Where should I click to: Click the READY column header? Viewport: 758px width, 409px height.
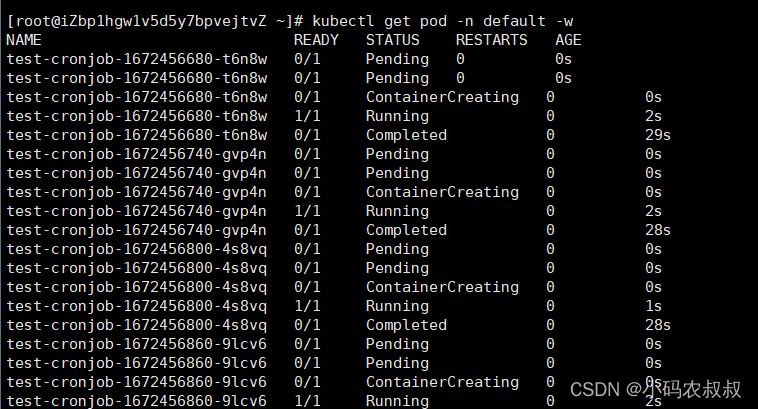[x=316, y=40]
